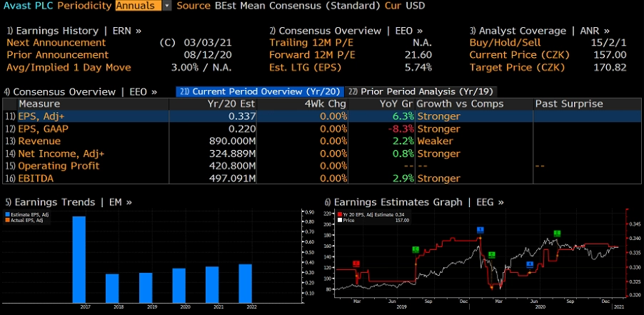Open Consensus Overview | EEO link numbered 4
This screenshot has height=315, width=644.
click(x=80, y=92)
